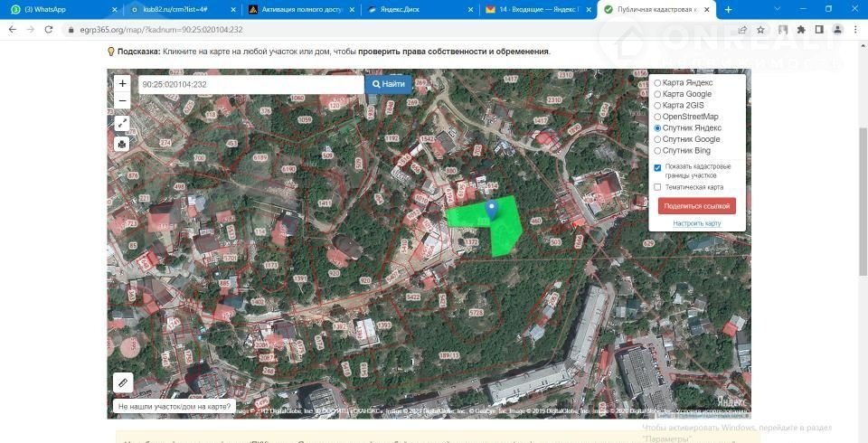Reload the page
The width and height of the screenshot is (868, 443).
click(51, 30)
